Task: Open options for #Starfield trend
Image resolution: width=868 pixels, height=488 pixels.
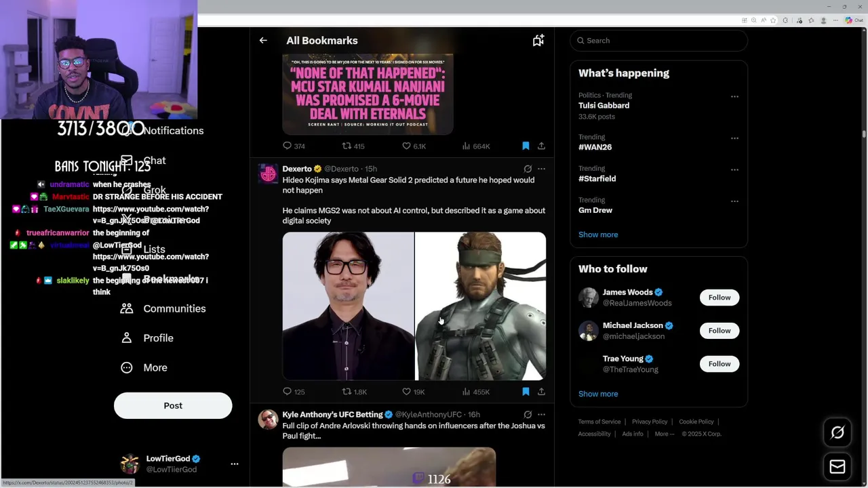Action: [x=734, y=170]
